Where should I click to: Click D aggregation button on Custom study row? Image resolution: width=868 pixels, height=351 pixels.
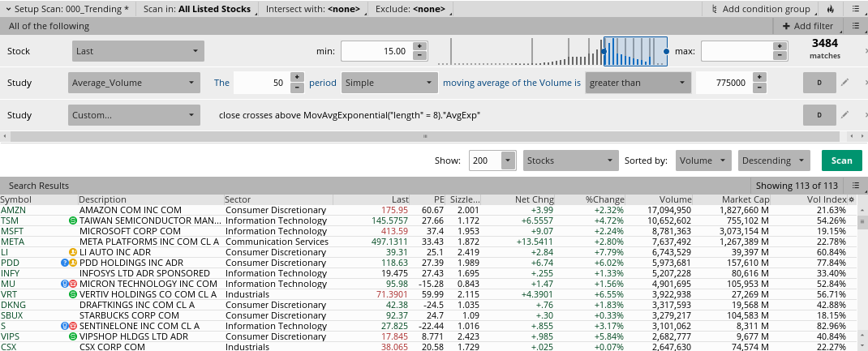pyautogui.click(x=819, y=115)
